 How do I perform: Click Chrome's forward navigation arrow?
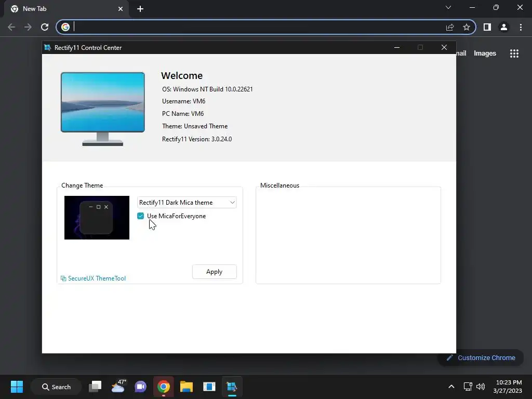click(28, 27)
